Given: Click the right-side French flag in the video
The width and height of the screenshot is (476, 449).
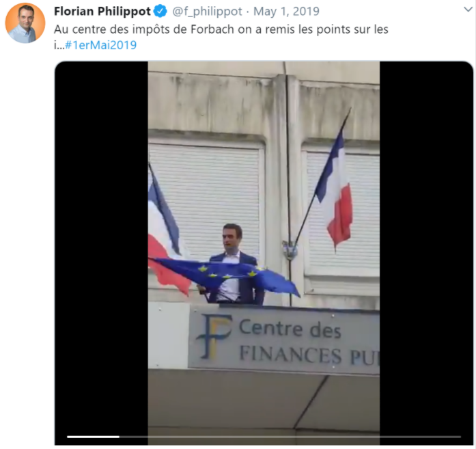Looking at the screenshot, I should click(x=335, y=190).
